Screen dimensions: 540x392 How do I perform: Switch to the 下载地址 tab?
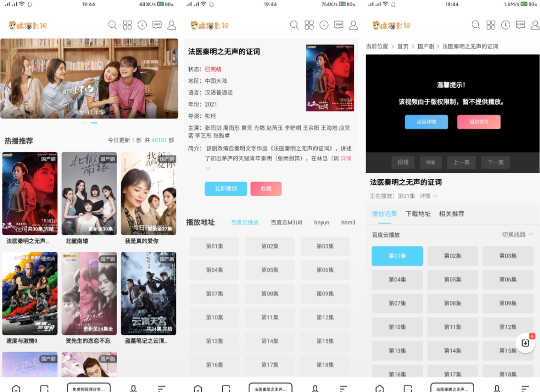pyautogui.click(x=418, y=214)
